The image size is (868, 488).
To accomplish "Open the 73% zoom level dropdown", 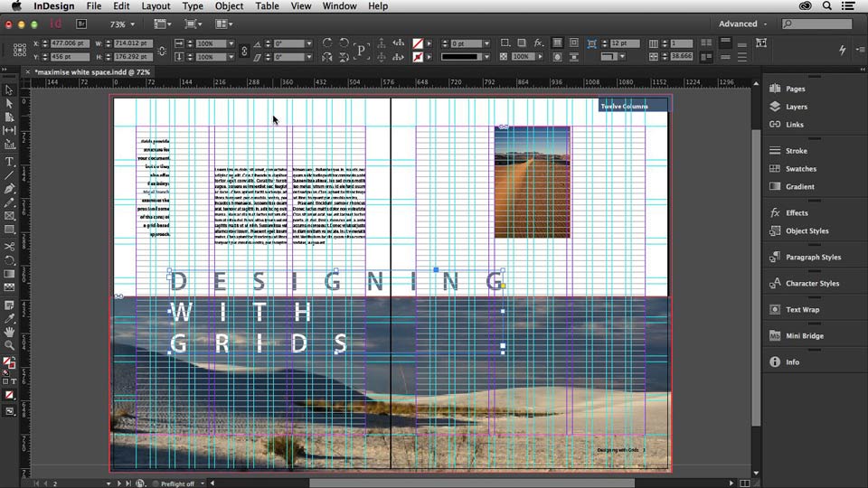I will pos(122,24).
